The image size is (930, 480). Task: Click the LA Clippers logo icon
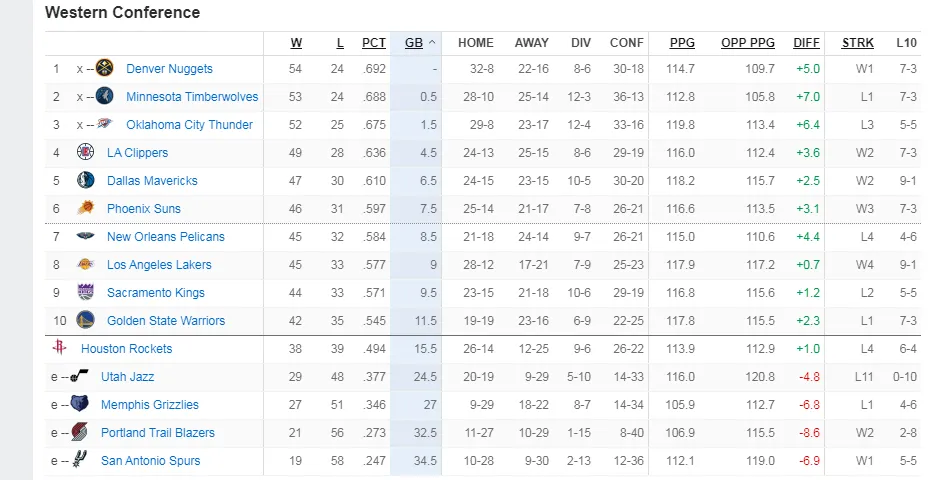pos(85,152)
